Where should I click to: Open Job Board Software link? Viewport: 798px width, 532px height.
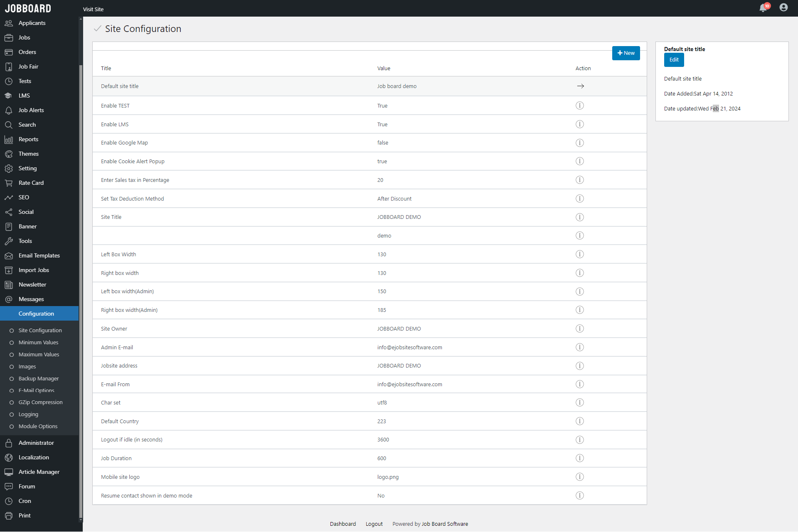[x=445, y=524]
